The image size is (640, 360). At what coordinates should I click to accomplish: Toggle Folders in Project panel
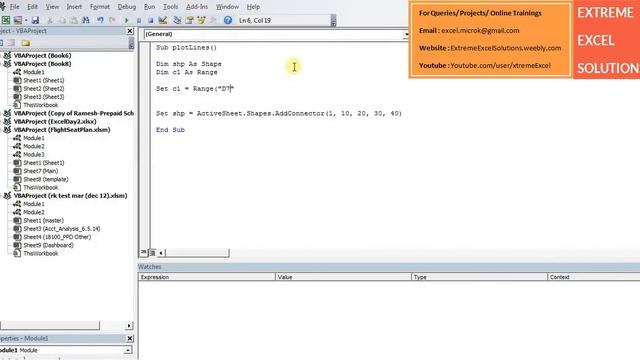(x=26, y=43)
